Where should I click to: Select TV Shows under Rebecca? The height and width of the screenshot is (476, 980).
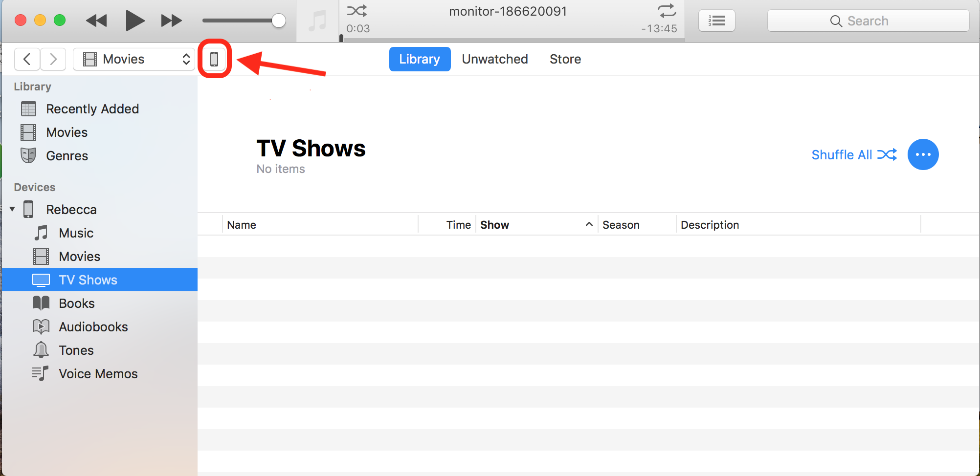click(100, 280)
